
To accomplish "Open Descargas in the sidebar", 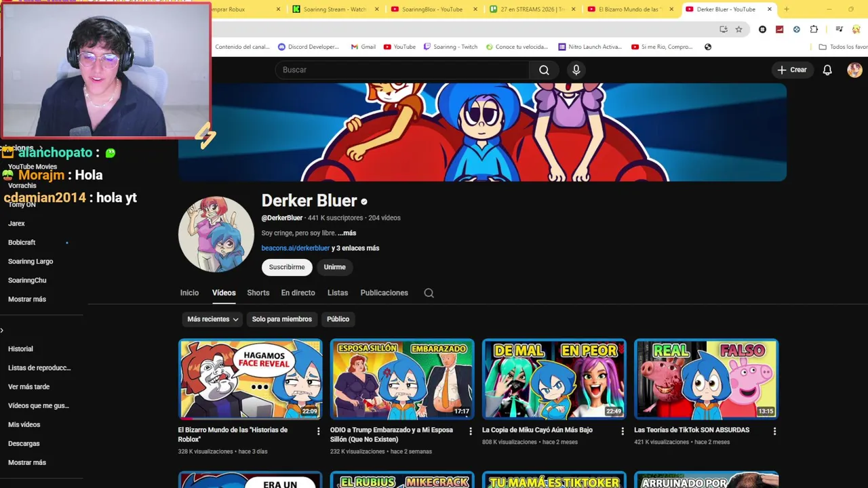I will (24, 444).
